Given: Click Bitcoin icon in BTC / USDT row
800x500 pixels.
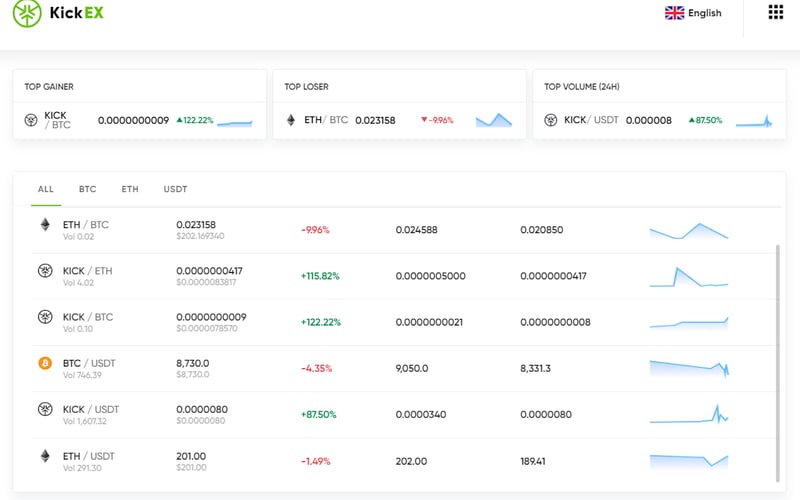Looking at the screenshot, I should 45,363.
